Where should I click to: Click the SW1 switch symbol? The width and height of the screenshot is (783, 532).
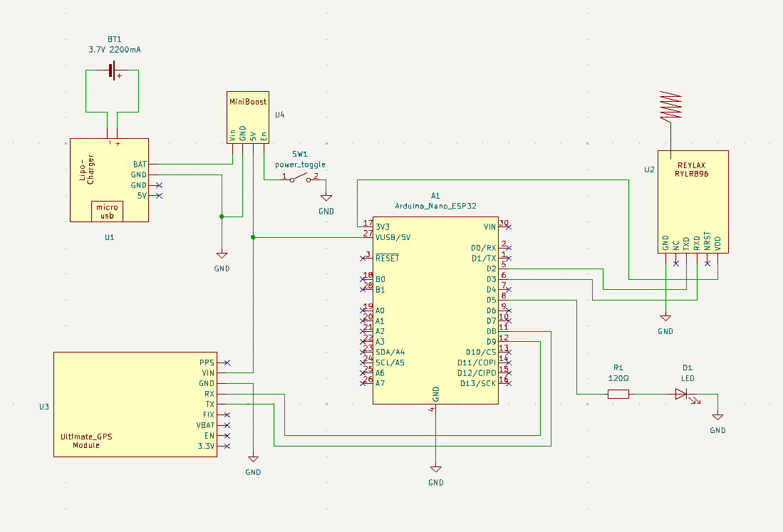tap(300, 177)
